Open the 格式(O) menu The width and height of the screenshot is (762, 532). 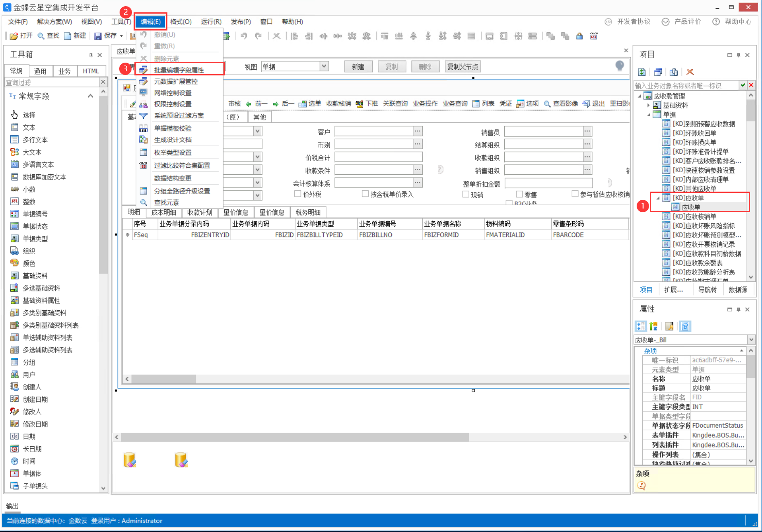pyautogui.click(x=181, y=21)
